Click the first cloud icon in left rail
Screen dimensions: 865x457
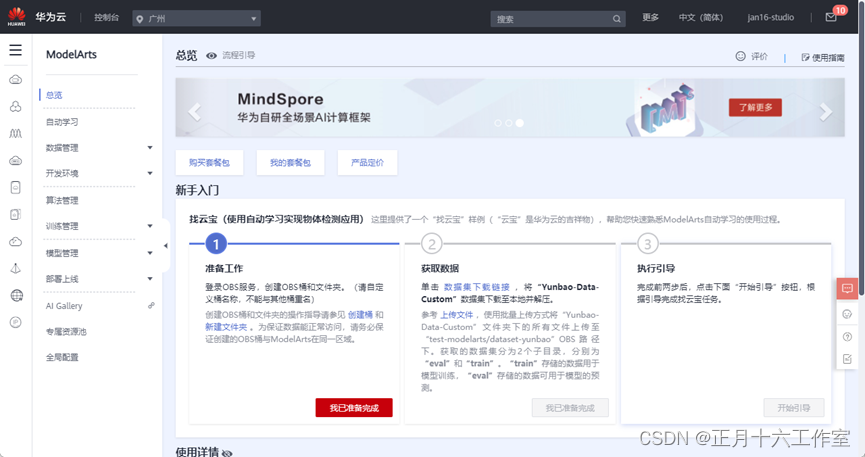[15, 79]
